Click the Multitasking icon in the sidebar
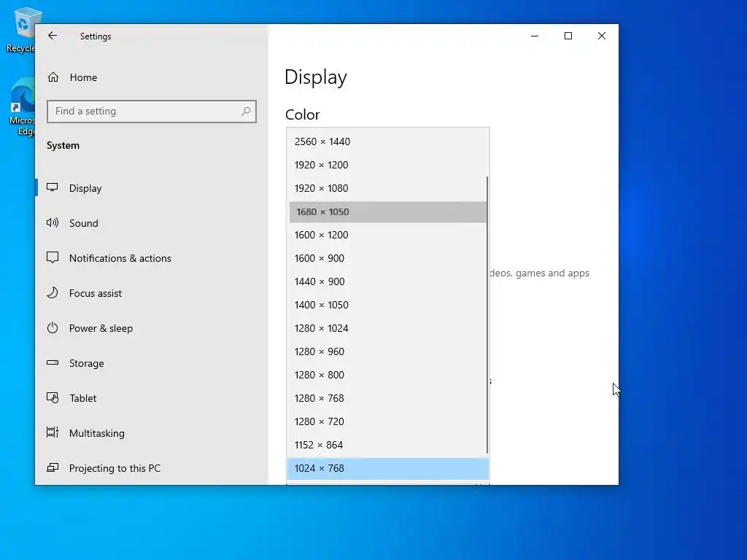This screenshot has width=747, height=560. tap(53, 432)
